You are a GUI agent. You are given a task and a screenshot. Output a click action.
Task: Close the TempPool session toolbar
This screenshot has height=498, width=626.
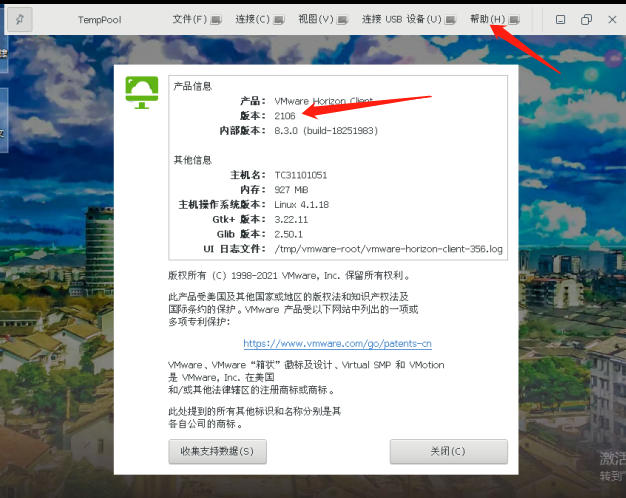click(612, 19)
